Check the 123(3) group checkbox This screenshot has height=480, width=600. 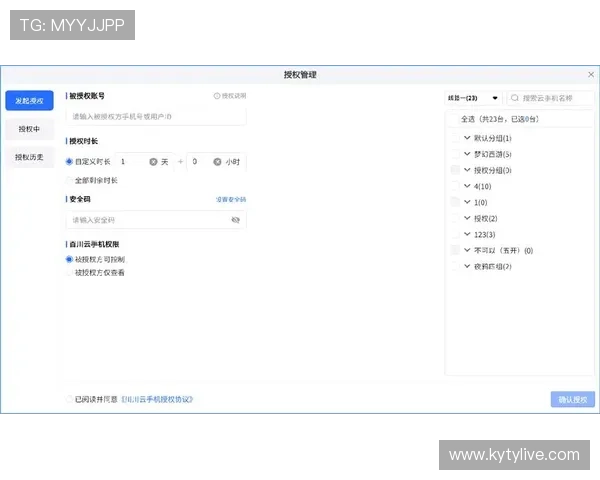tap(455, 234)
